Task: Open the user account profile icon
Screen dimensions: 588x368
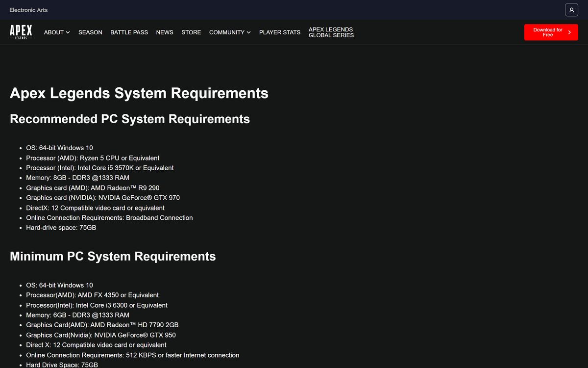Action: (571, 10)
